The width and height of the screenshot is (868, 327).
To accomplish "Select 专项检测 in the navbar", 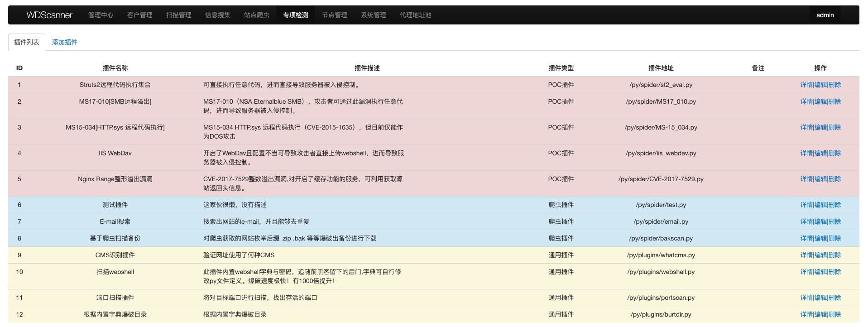I will [295, 15].
